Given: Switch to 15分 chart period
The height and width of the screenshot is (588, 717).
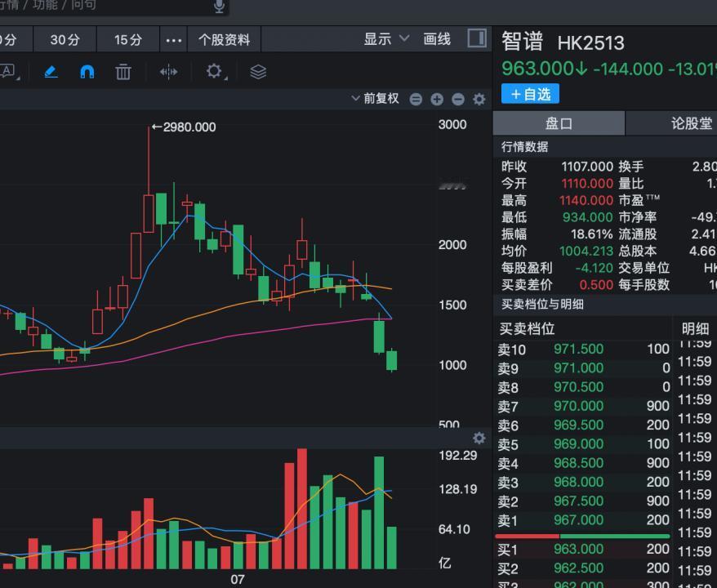Looking at the screenshot, I should 128,40.
